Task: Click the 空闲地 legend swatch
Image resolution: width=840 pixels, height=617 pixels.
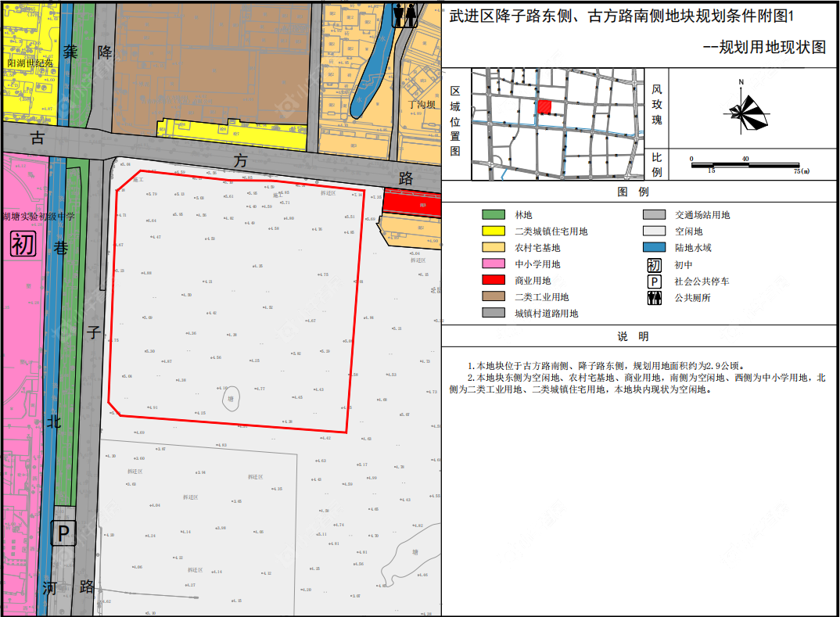Action: click(654, 231)
